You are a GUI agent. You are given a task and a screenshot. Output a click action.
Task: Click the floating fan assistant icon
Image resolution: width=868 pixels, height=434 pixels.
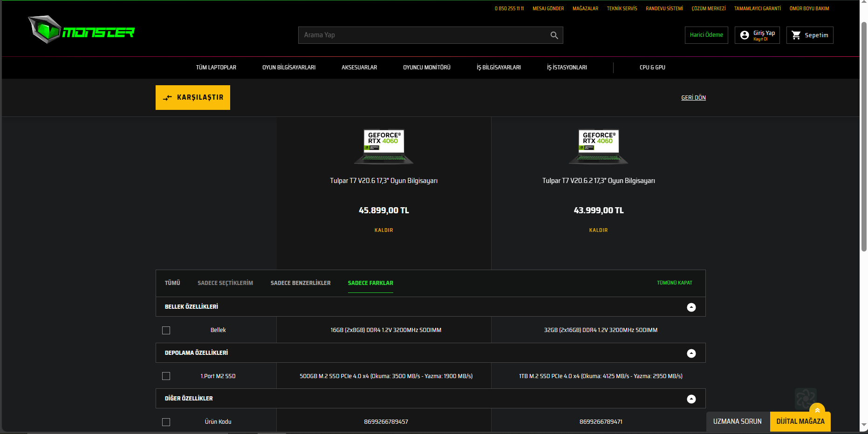tap(806, 399)
